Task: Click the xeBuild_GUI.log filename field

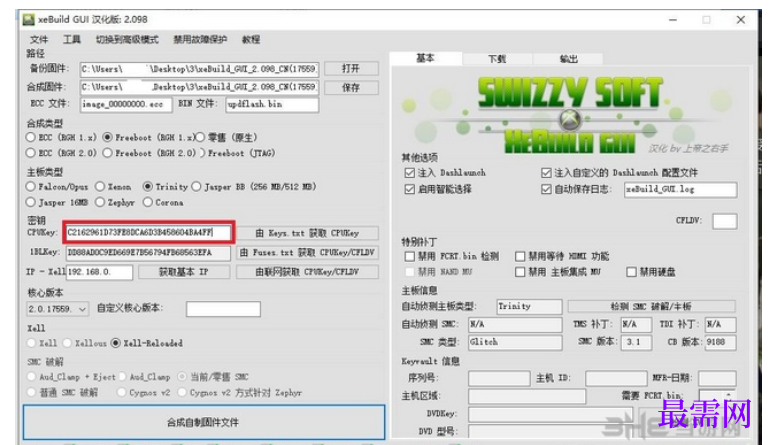Action: (681, 190)
